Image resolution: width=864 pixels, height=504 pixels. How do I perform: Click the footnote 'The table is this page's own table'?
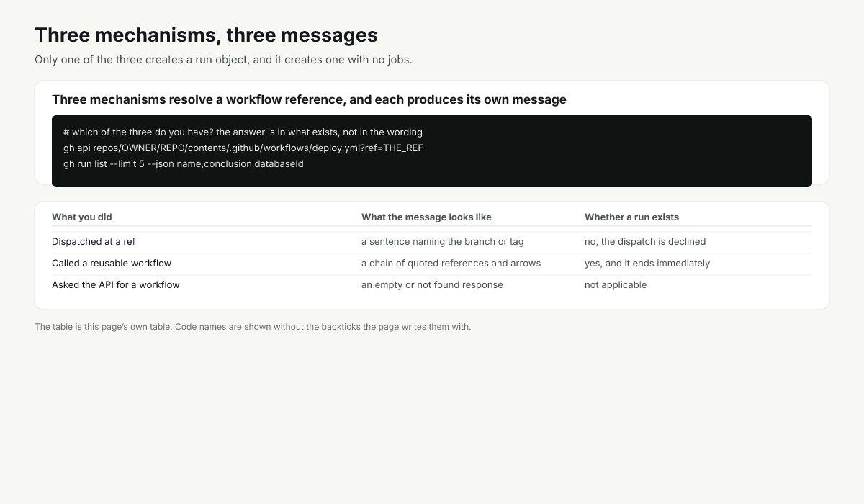253,327
